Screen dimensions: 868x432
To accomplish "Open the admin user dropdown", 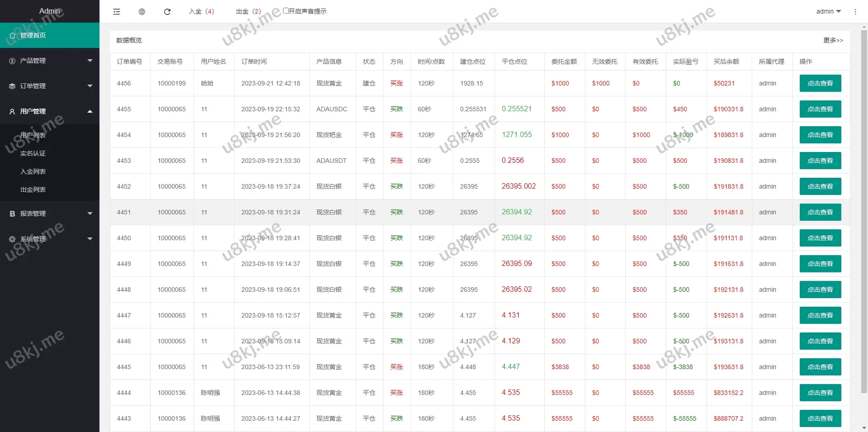I will 828,11.
